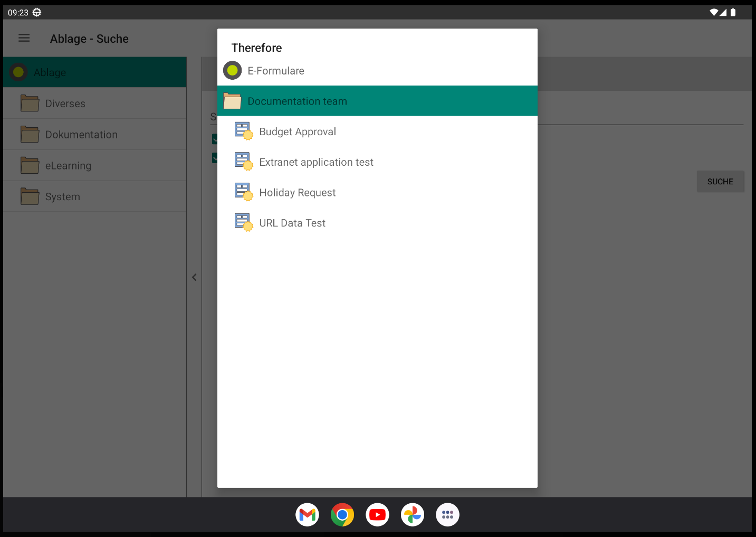This screenshot has width=756, height=537.
Task: Select the E-Formulare root icon
Action: point(232,70)
